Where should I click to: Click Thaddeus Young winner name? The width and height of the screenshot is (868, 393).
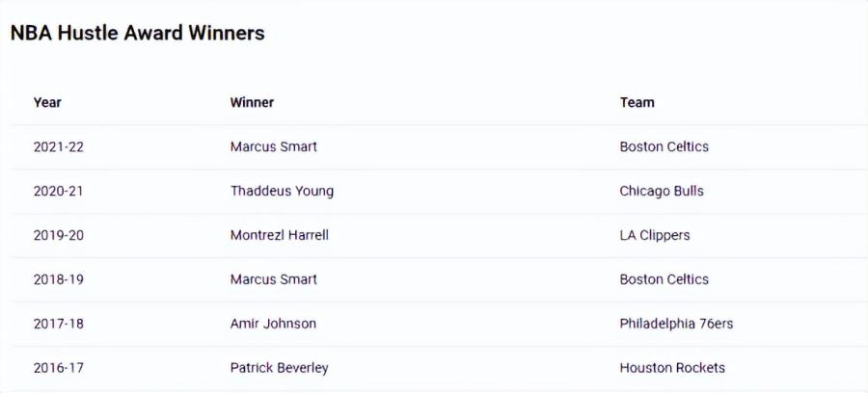click(x=282, y=192)
